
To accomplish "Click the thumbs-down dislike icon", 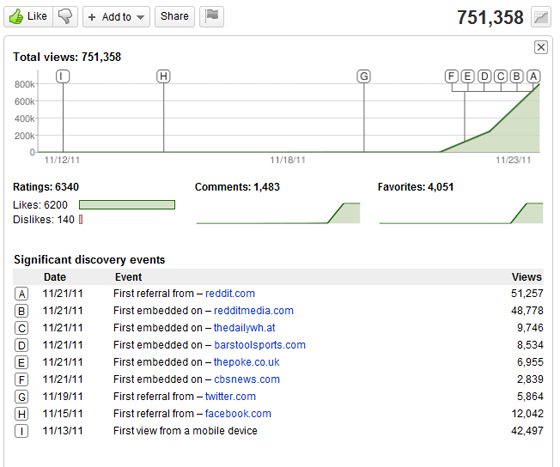I will pos(65,16).
